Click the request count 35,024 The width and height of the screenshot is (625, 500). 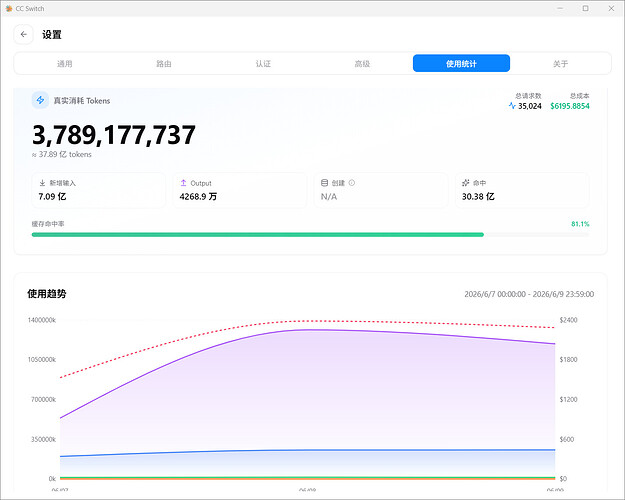pyautogui.click(x=530, y=106)
